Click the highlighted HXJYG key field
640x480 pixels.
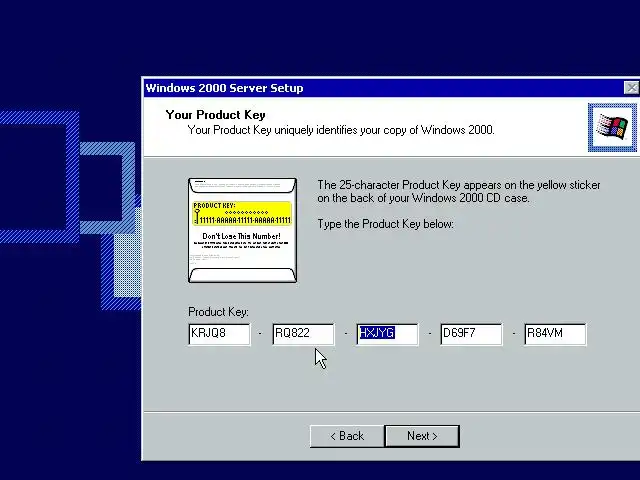point(388,334)
